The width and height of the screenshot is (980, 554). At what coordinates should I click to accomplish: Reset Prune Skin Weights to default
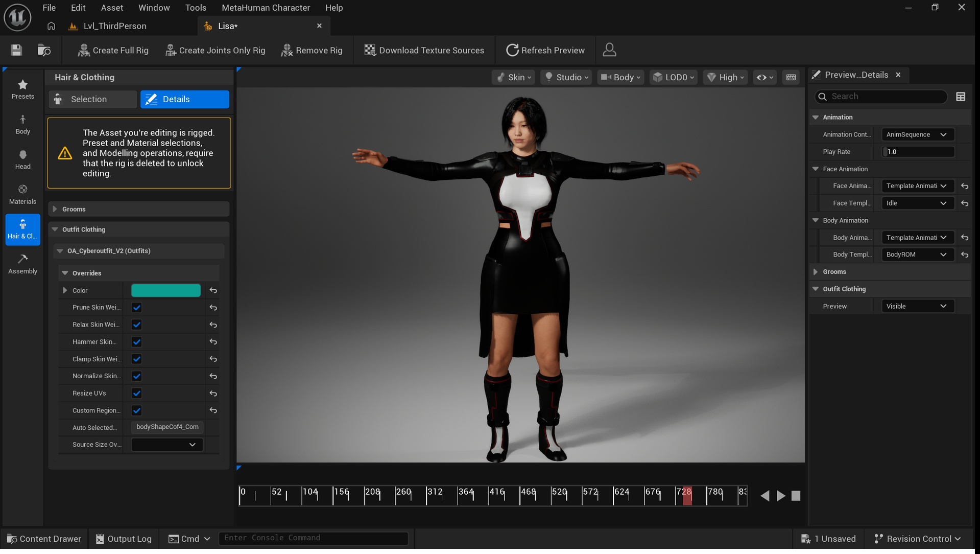[x=213, y=308]
